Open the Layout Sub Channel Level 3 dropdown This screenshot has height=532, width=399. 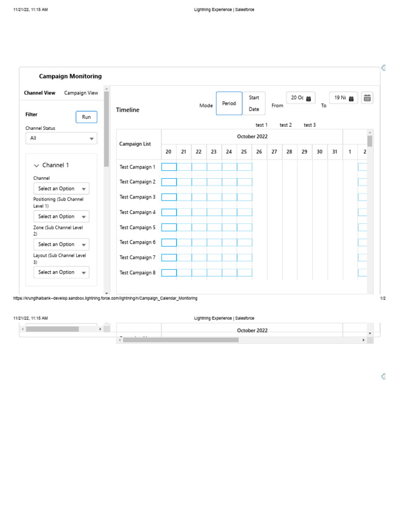tap(61, 272)
